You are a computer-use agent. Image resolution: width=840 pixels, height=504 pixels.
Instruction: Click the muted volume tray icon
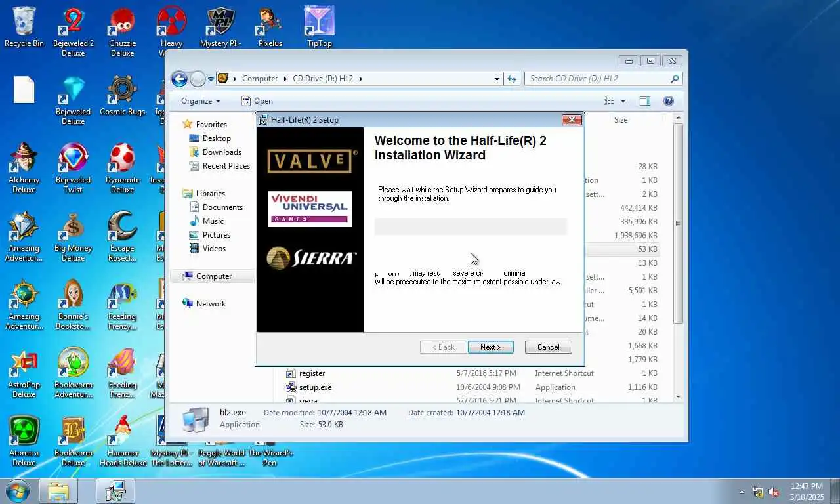click(x=774, y=492)
